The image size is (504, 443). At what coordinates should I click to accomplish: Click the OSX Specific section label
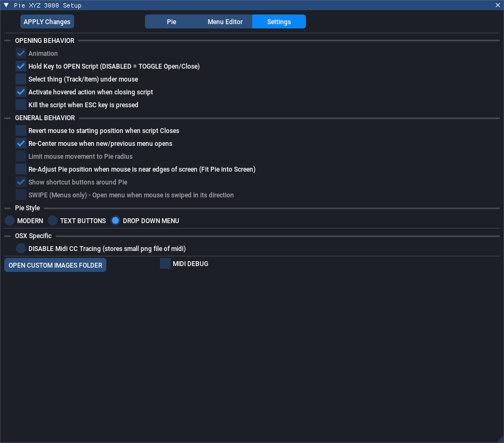point(33,236)
